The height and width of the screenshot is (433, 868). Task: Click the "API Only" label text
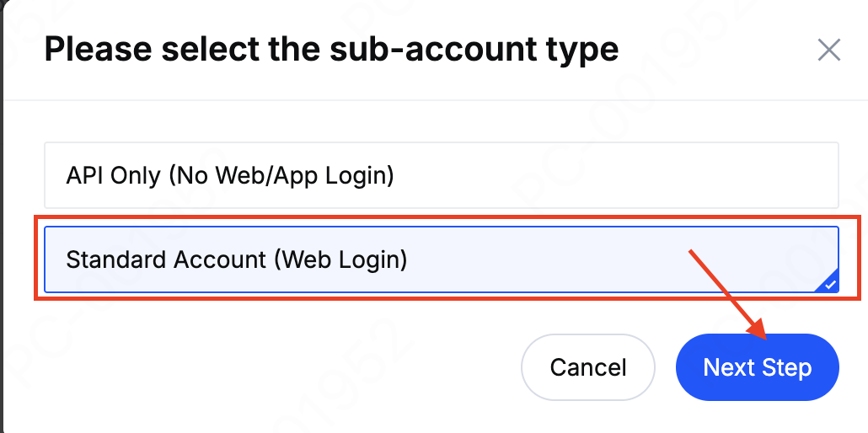click(112, 175)
